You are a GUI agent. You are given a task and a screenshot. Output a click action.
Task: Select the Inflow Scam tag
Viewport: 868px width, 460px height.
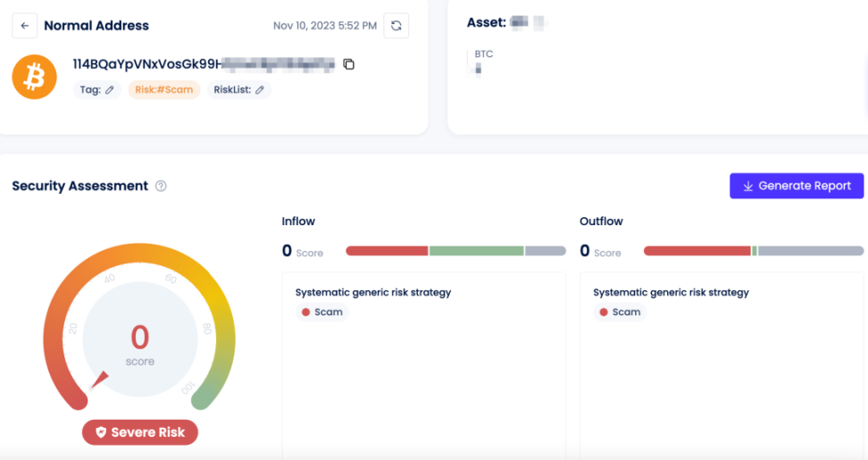pos(321,313)
